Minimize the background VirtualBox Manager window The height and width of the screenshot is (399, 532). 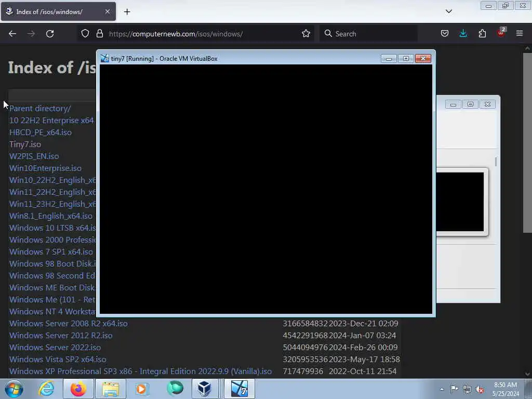click(453, 104)
